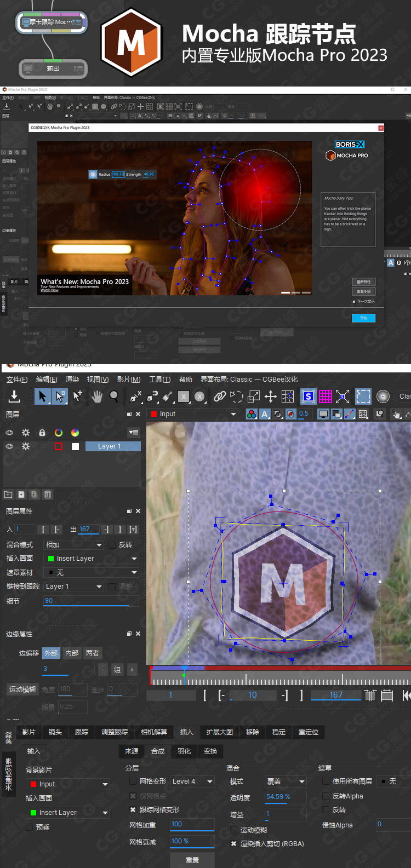This screenshot has height=868, width=411.
Task: Toggle the magenta grid overlay icon
Action: click(x=326, y=396)
